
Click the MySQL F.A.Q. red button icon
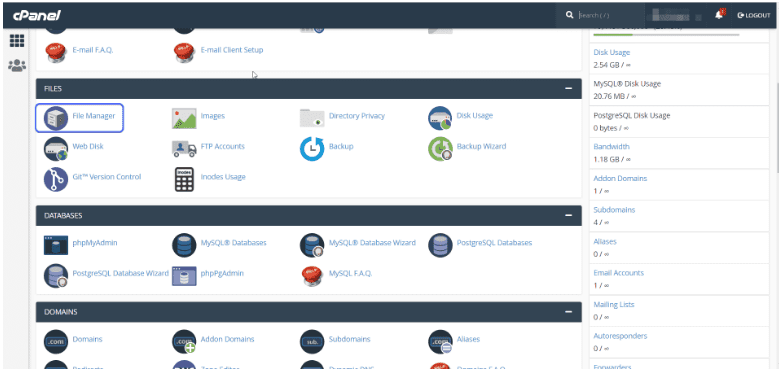pyautogui.click(x=312, y=276)
